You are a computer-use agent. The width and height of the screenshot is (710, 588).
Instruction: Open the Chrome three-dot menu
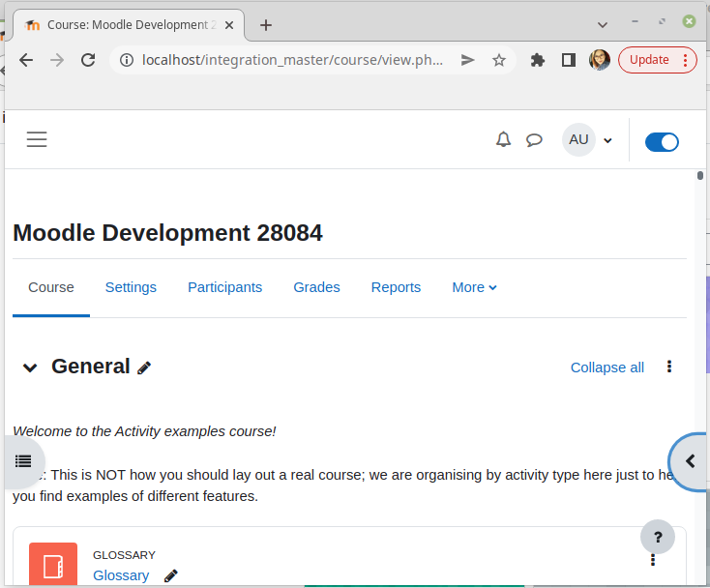[x=685, y=60]
